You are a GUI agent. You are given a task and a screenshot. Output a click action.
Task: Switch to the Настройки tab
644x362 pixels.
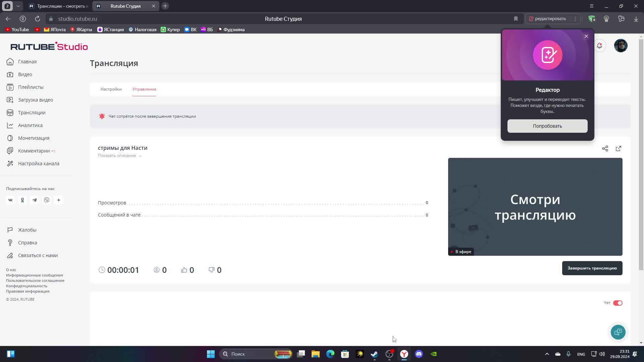pyautogui.click(x=111, y=89)
